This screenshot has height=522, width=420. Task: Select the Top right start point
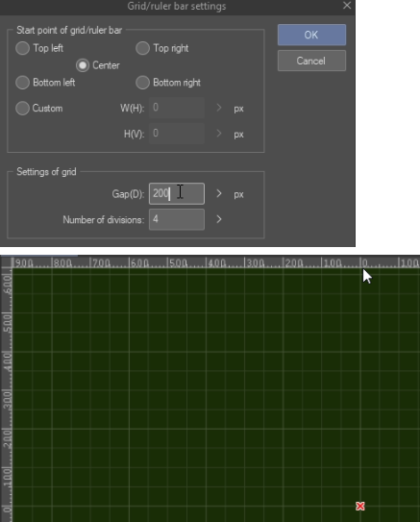(x=142, y=48)
